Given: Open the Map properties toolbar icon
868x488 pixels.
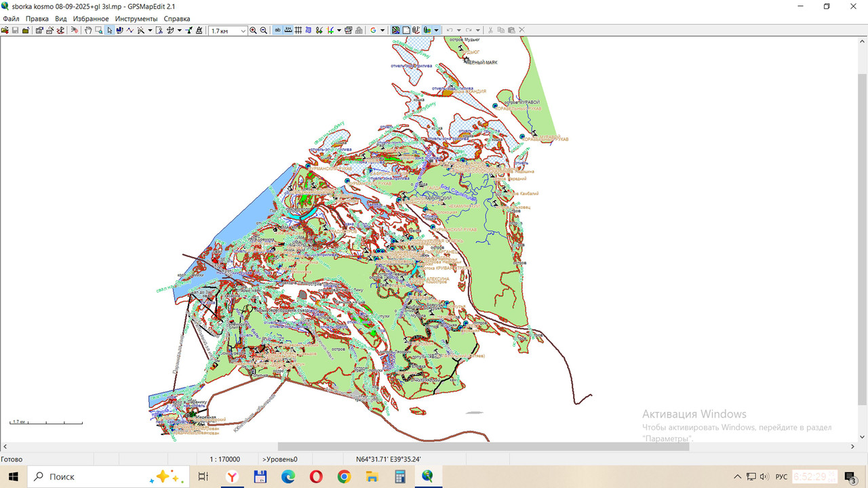Looking at the screenshot, I should tap(39, 30).
